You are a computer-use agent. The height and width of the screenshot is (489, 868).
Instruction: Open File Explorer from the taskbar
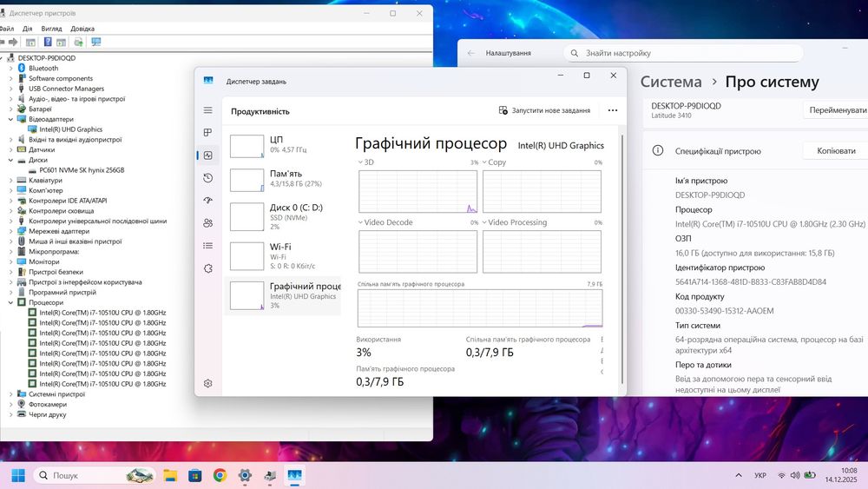[170, 475]
